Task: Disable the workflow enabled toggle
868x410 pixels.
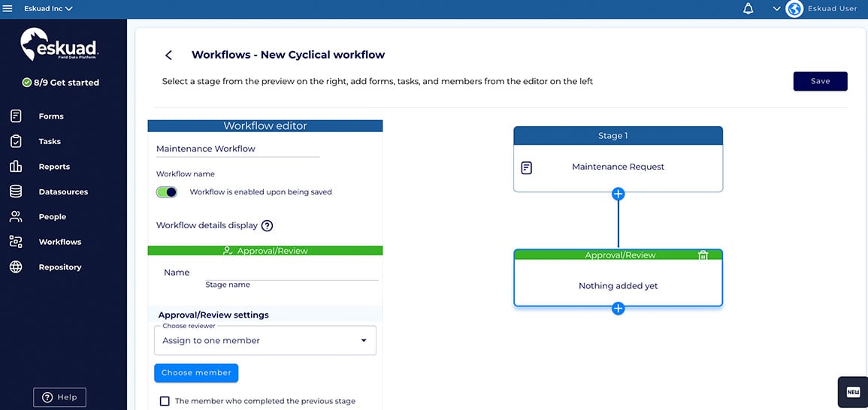Action: (x=167, y=192)
